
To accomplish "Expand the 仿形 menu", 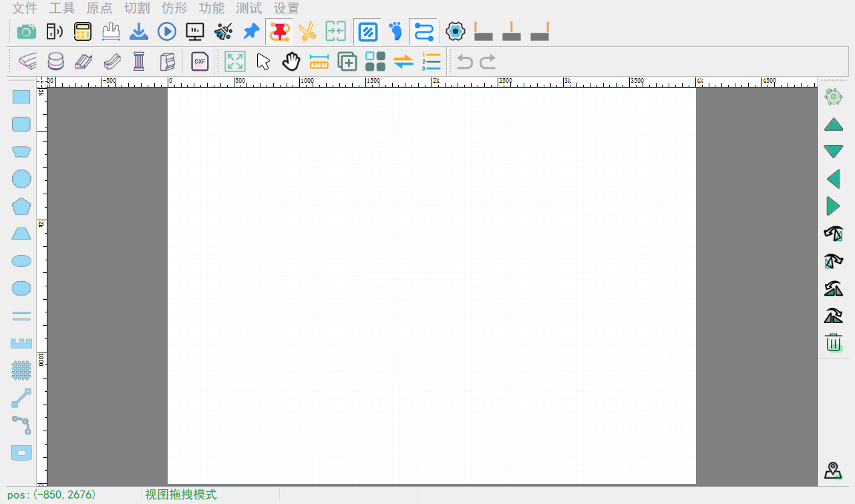I will [174, 8].
